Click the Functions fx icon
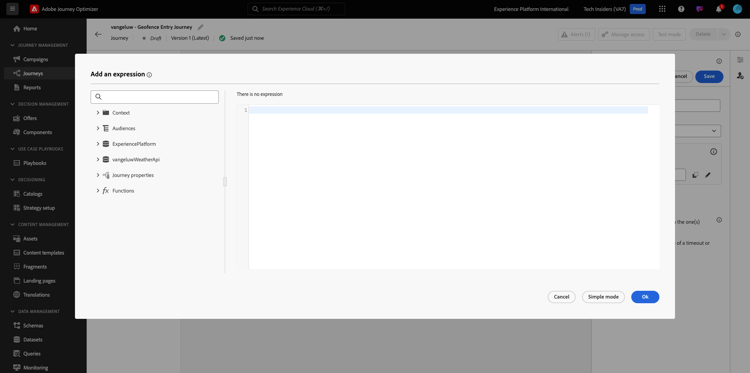This screenshot has width=750, height=373. tap(106, 191)
